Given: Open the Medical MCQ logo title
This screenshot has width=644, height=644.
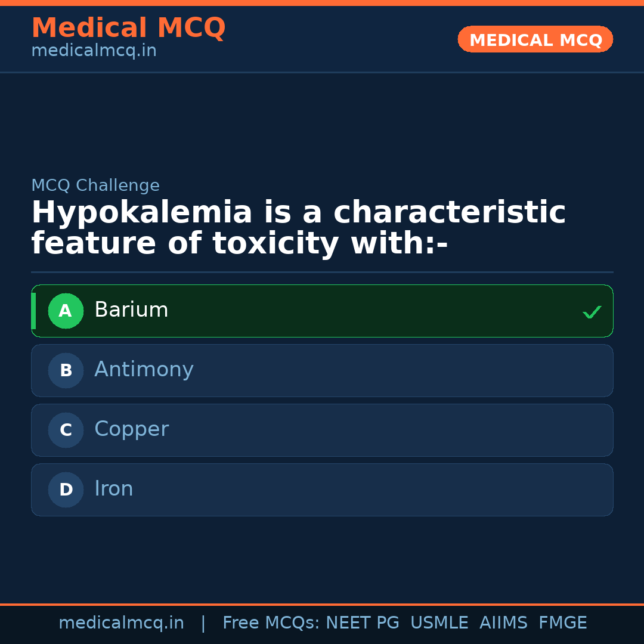Looking at the screenshot, I should coord(128,28).
